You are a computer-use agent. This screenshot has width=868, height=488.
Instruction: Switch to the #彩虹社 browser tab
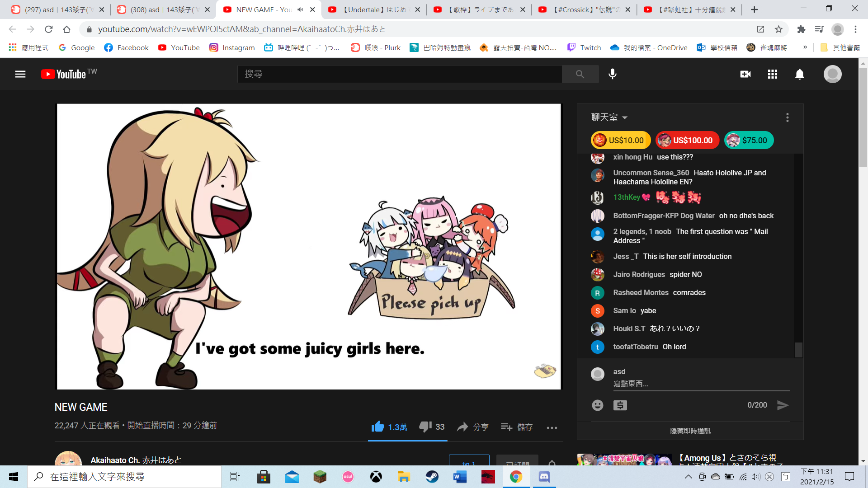(689, 9)
